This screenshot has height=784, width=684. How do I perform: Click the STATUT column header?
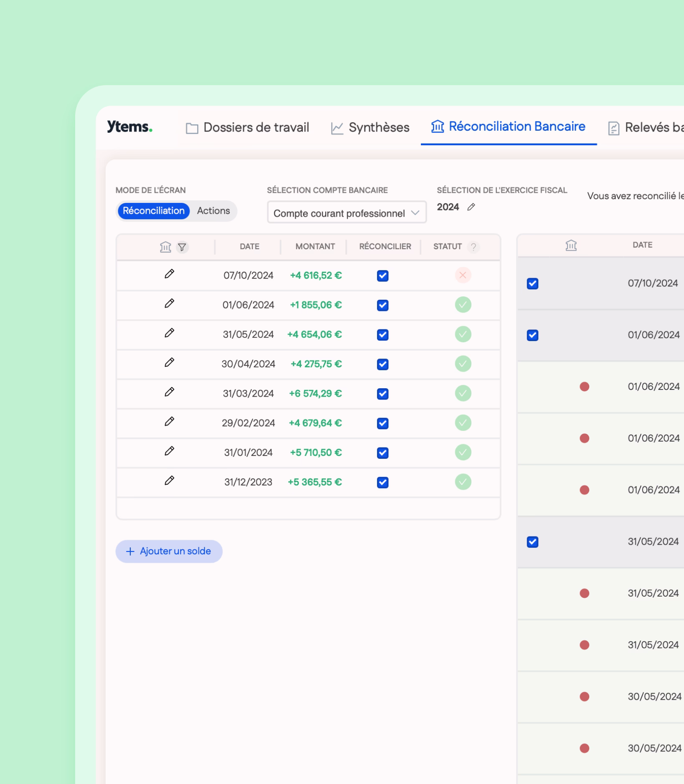tap(447, 247)
